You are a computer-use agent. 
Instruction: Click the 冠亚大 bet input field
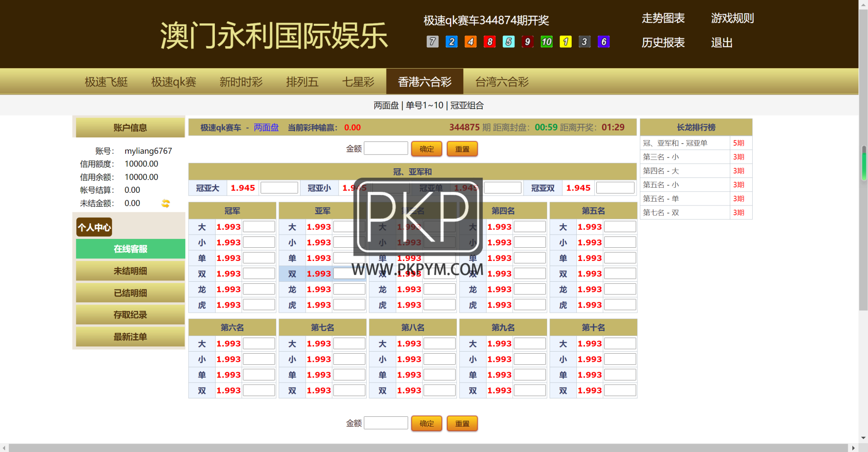(x=279, y=188)
